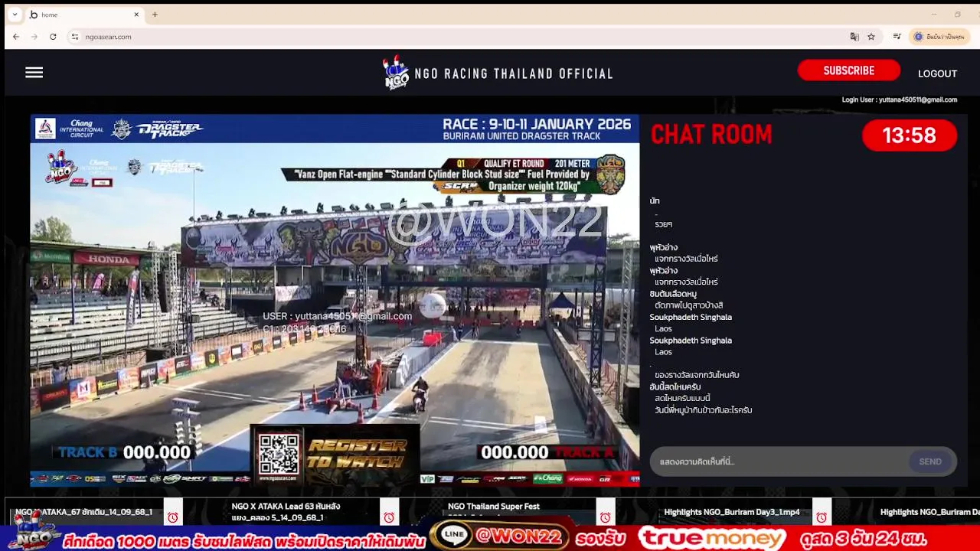Click clock icon beside NGO_ATAKA_67 video
980x551 pixels.
(172, 517)
